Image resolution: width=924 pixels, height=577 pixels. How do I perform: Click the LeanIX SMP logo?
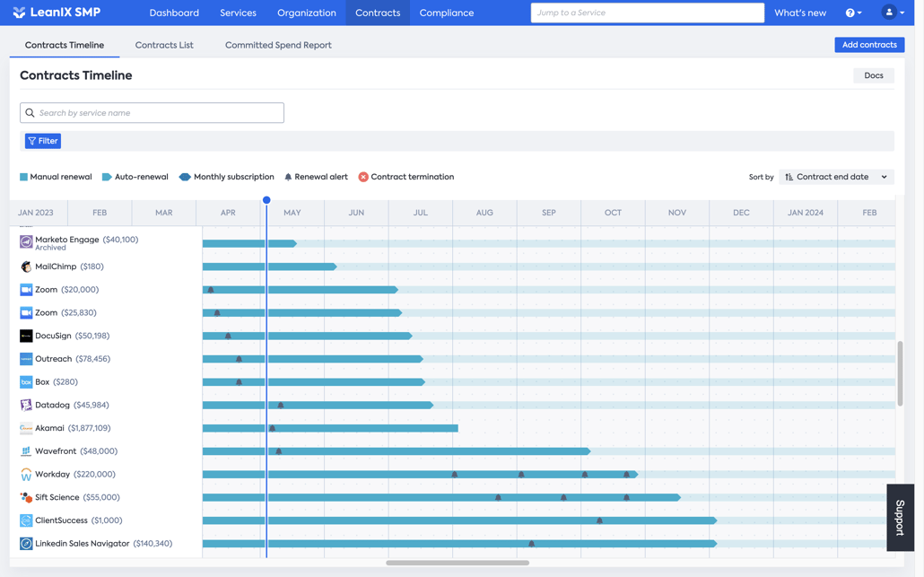(57, 13)
